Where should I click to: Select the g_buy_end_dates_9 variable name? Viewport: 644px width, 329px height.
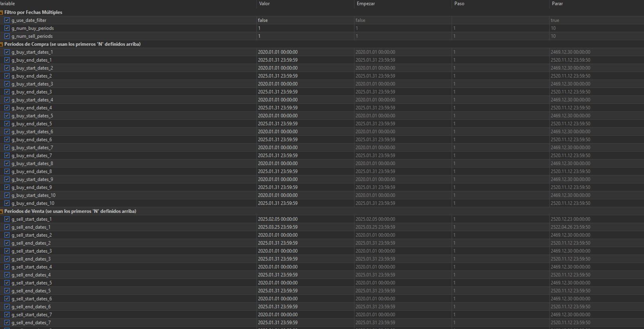(x=31, y=187)
